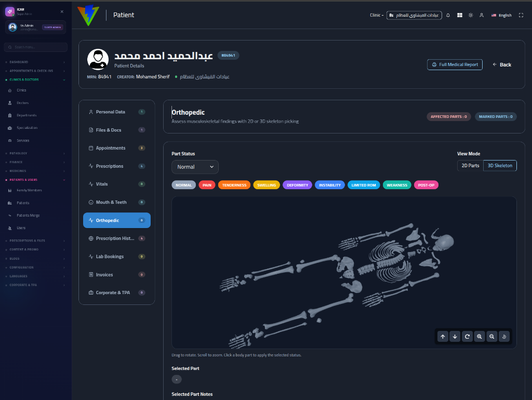Viewport: 532px width, 400px height.
Task: Rotate the skeleton using the refresh arrow
Action: 467,337
